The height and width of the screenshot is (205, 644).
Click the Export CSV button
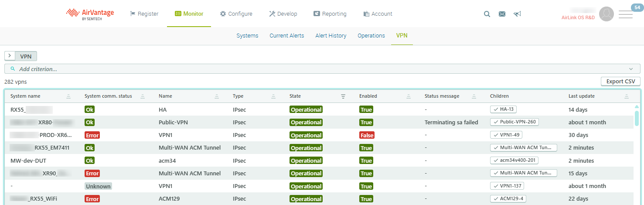click(x=620, y=82)
